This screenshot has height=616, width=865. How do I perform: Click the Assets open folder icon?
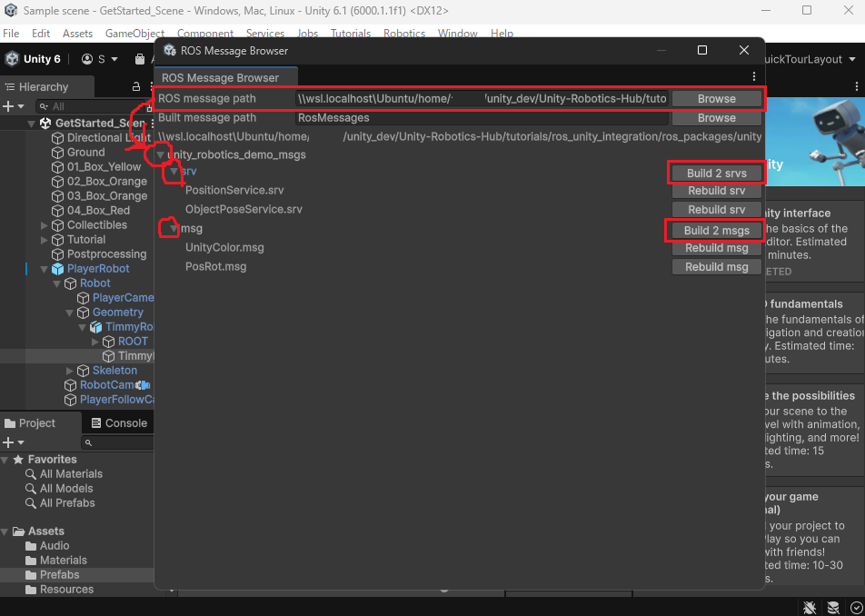tap(19, 532)
